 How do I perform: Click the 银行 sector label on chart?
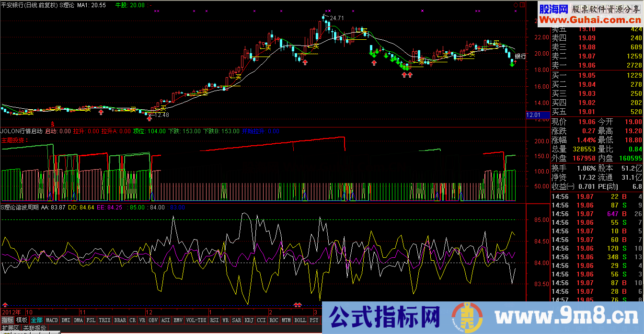point(520,57)
